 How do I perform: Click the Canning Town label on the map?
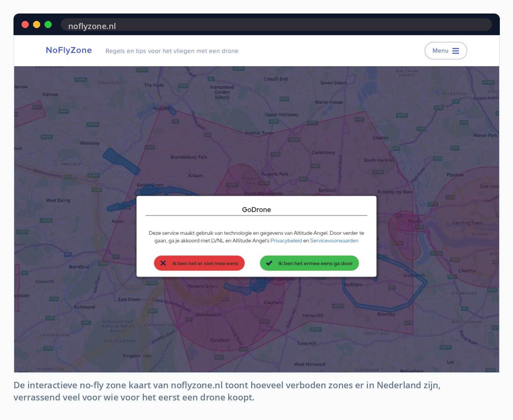[467, 223]
